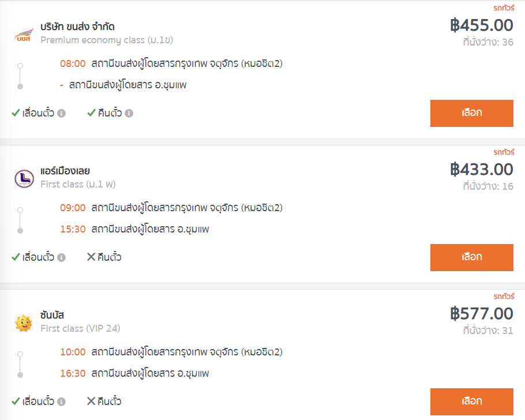Click the X icon beside คืนตั๋ว for ชันบัส

click(91, 401)
